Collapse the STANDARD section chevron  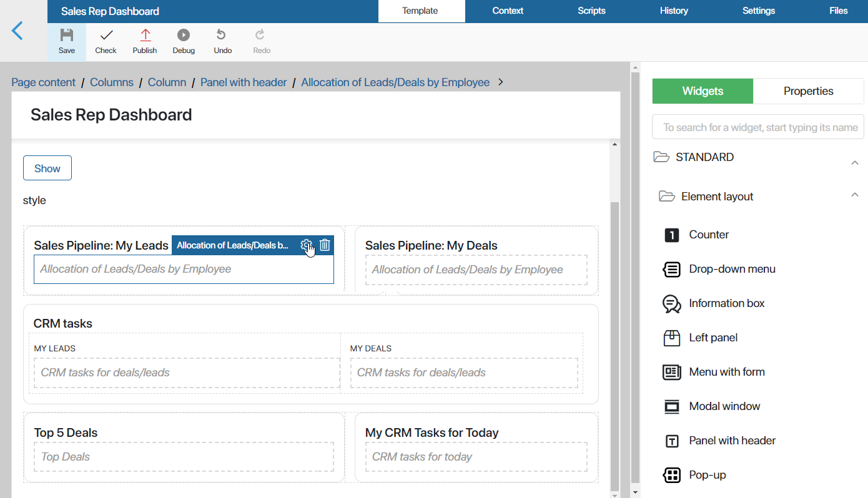[855, 163]
